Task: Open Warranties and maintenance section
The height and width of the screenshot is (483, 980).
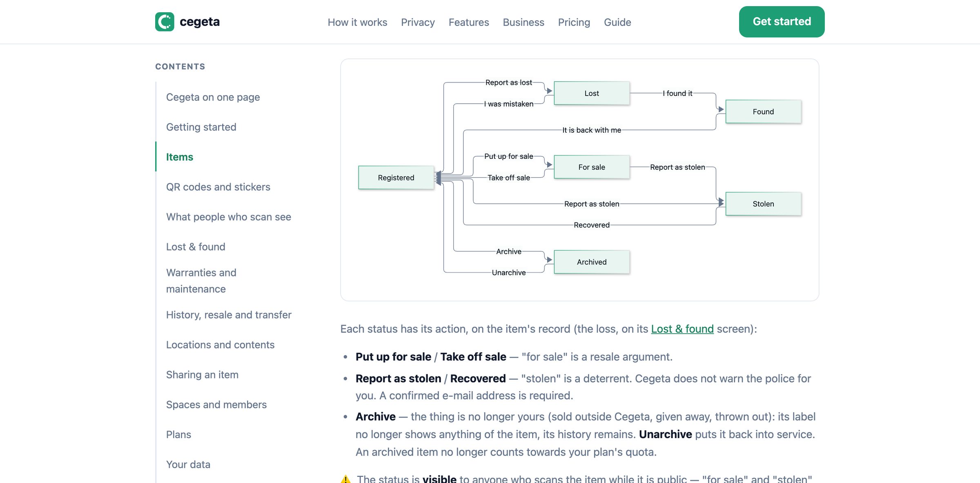Action: point(201,281)
